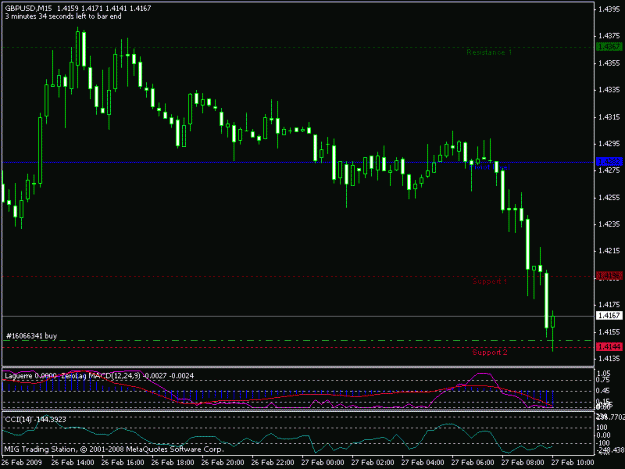Select the '3 minutes 34 seconds left to bar end' text

click(x=63, y=16)
